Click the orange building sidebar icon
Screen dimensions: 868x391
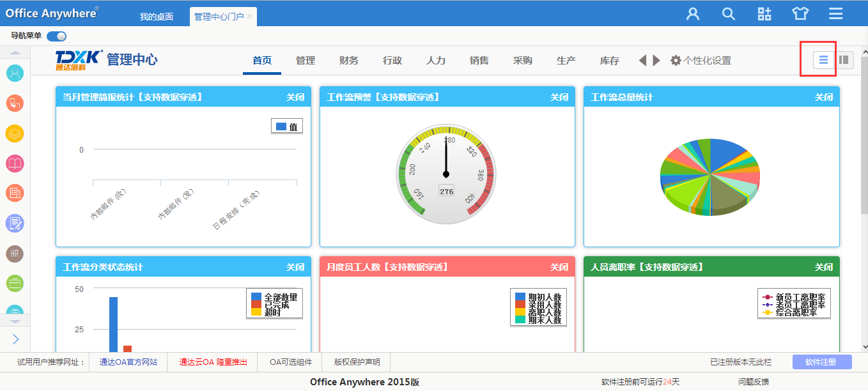(15, 193)
